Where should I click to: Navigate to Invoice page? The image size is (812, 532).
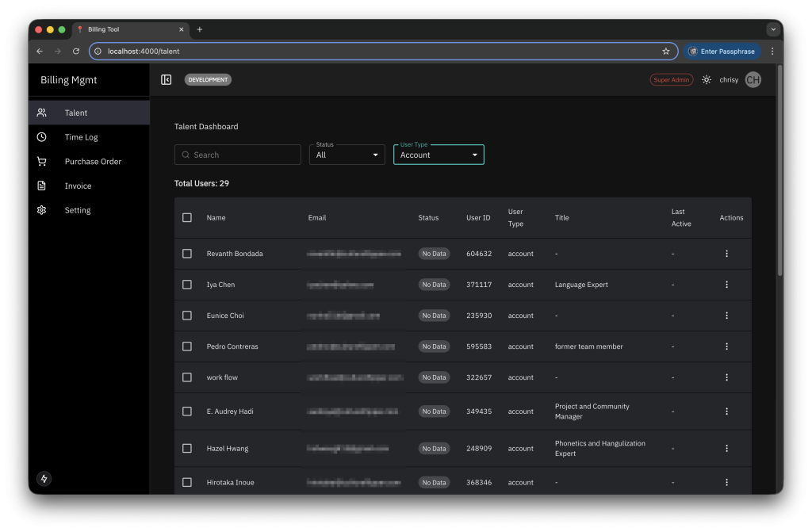click(x=78, y=186)
